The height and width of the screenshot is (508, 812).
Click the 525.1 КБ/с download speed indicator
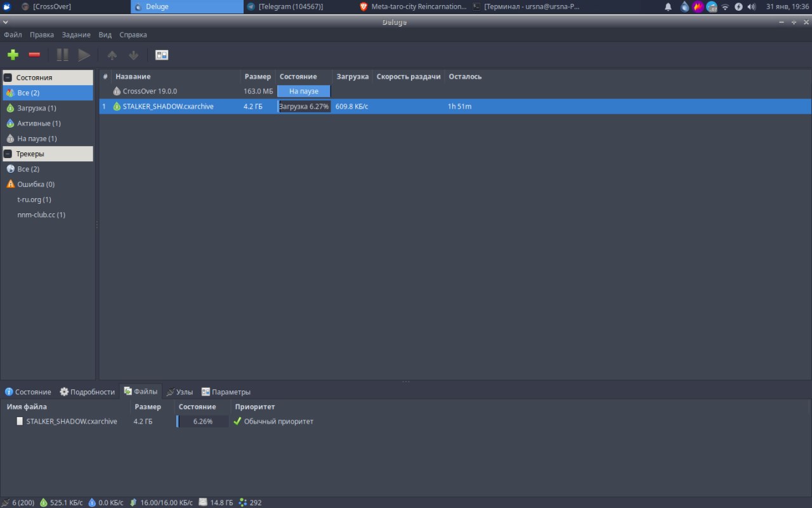(61, 502)
